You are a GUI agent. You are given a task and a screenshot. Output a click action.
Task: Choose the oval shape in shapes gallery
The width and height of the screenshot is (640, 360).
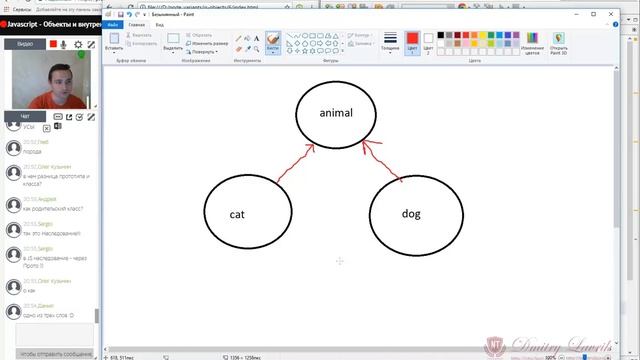[x=305, y=36]
